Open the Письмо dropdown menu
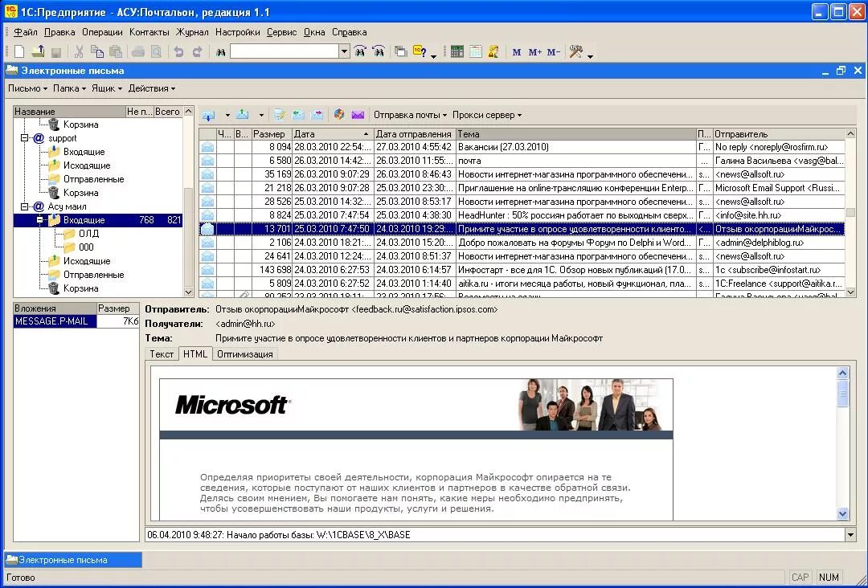The width and height of the screenshot is (868, 588). (27, 88)
